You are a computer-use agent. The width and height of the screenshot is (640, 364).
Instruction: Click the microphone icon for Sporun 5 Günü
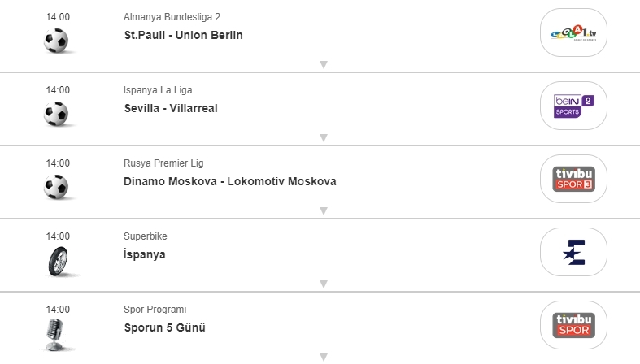click(56, 333)
